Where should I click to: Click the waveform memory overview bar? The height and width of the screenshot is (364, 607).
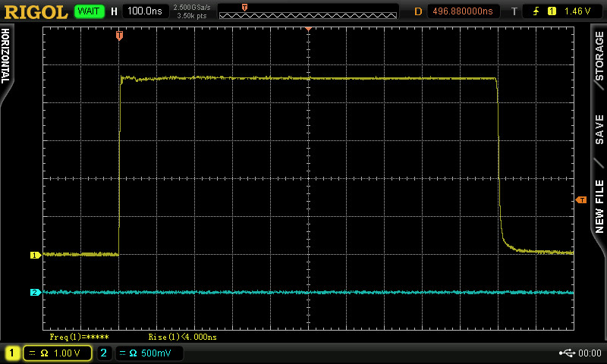coord(307,11)
